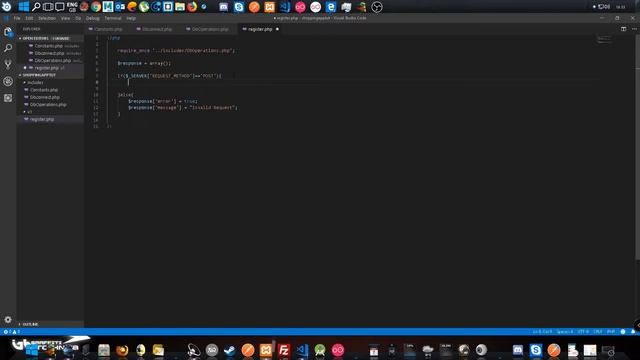Click the feedback smiley in the status bar
Screen dimensions: 640x360
pyautogui.click(x=623, y=331)
